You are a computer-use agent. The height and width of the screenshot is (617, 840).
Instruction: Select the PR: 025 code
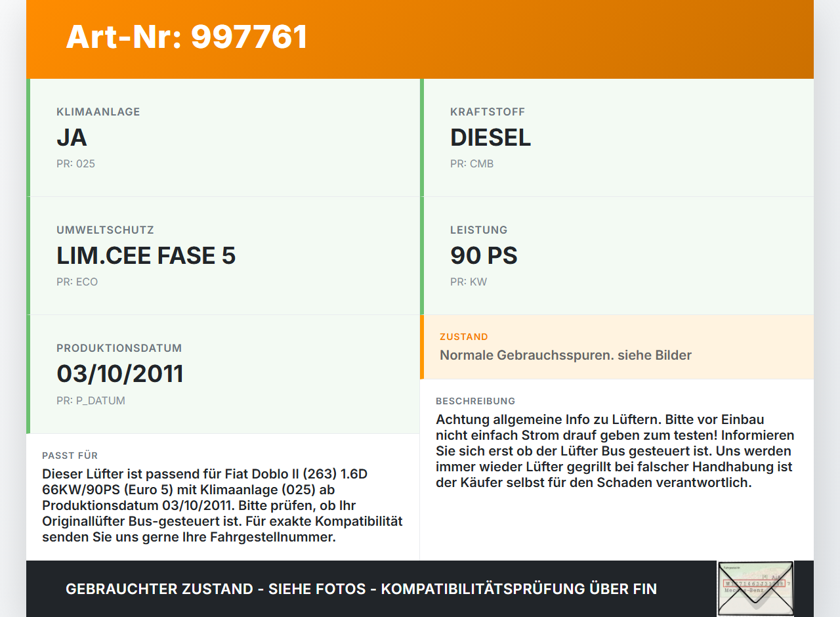75,163
